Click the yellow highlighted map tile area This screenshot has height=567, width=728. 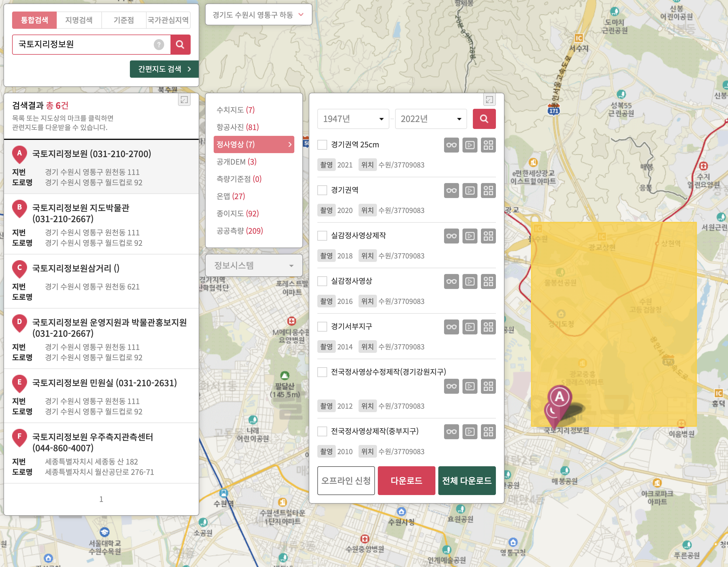[614, 324]
